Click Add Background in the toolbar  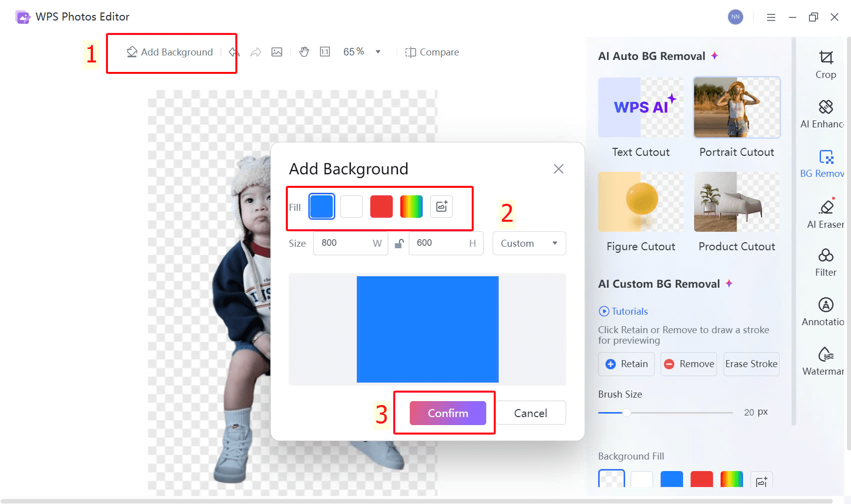[x=170, y=52]
